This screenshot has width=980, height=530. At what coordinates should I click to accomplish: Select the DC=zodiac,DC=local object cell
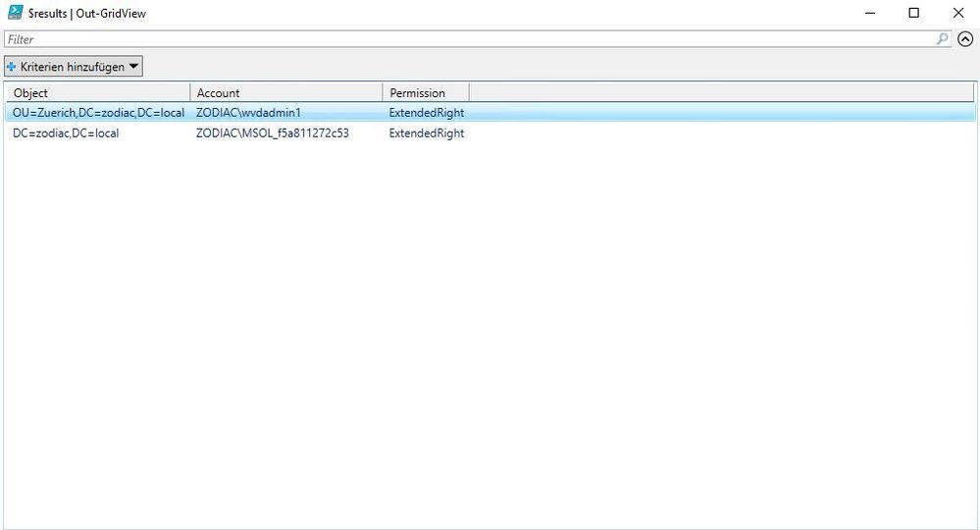tap(66, 133)
